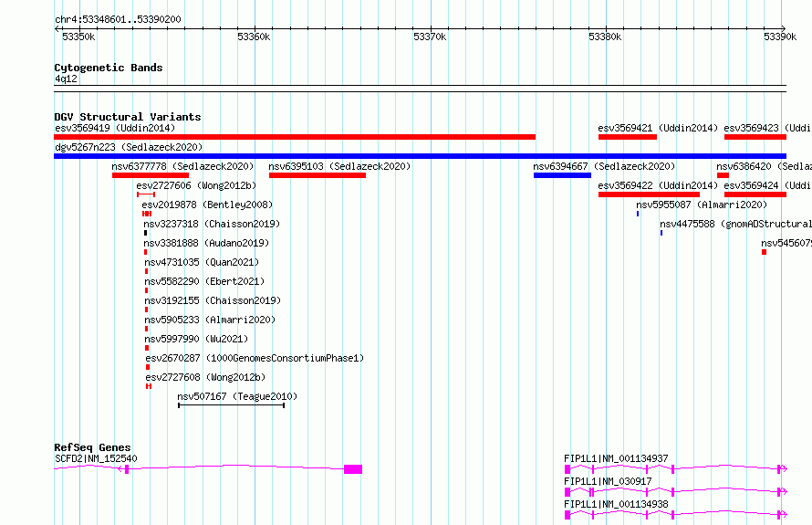The height and width of the screenshot is (525, 812).
Task: Click the SCFD2|NM_152540 gene label
Action: point(97,458)
